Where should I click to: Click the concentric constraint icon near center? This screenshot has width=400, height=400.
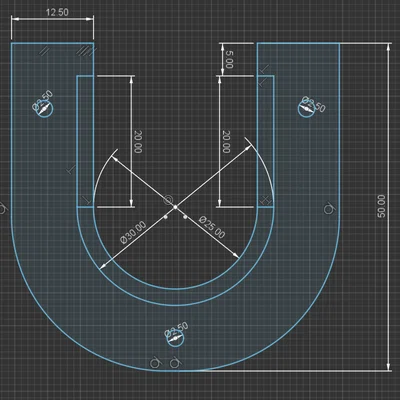pos(168,200)
